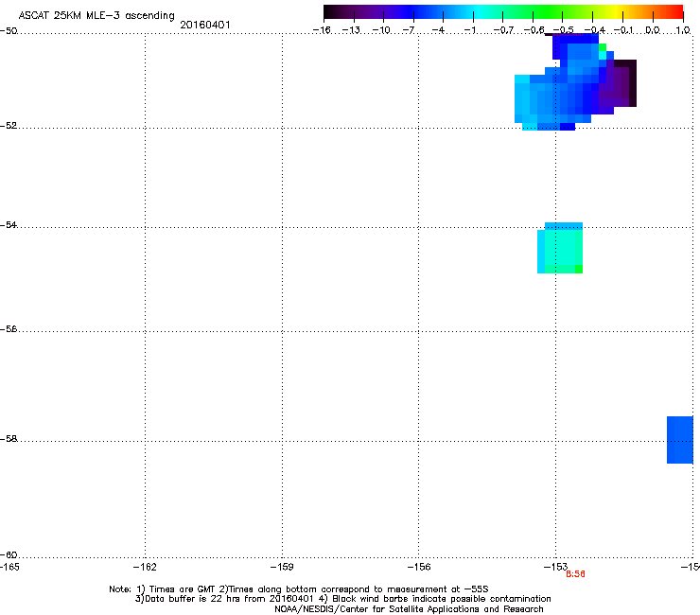This screenshot has height=615, width=700.
Task: Click the -0.6 color bar label
Action: coord(534,30)
